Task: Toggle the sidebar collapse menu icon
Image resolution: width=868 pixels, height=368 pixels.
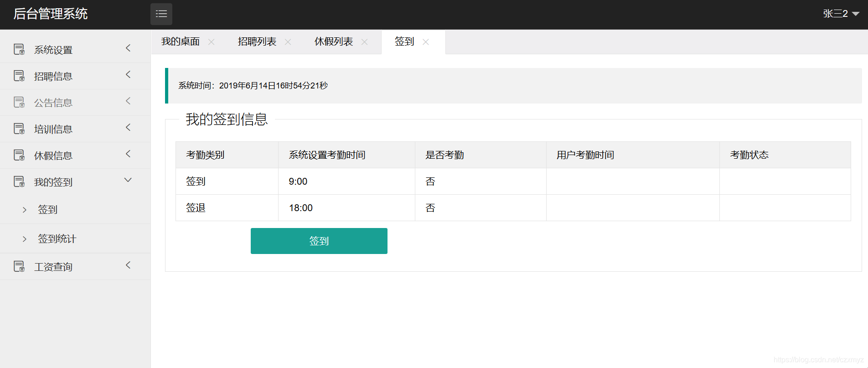Action: tap(161, 14)
